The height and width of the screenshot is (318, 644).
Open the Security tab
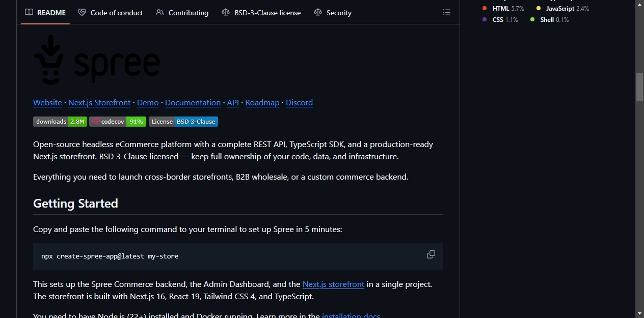pyautogui.click(x=333, y=13)
